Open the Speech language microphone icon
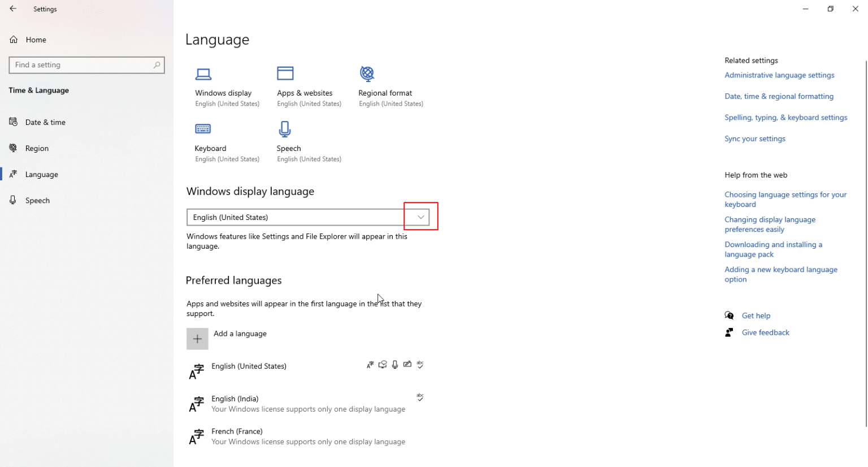868x467 pixels. (285, 129)
